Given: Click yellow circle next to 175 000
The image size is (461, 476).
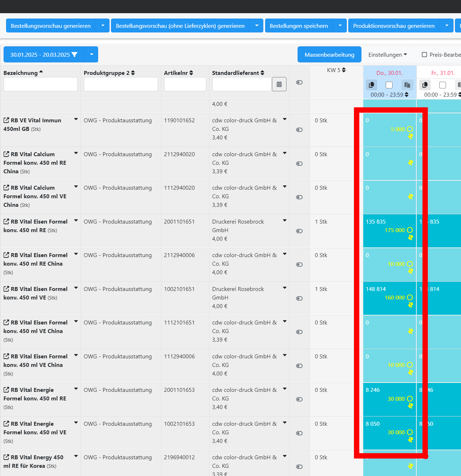Looking at the screenshot, I should 410,230.
